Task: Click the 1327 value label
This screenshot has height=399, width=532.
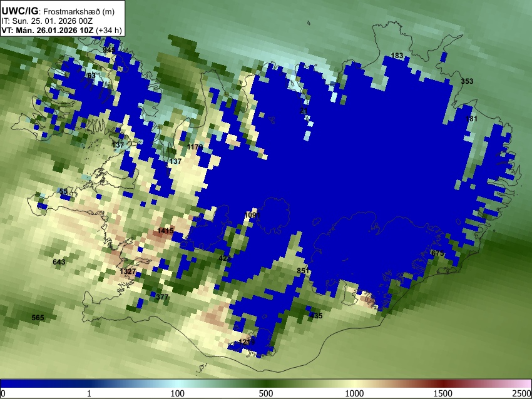Action: (128, 271)
